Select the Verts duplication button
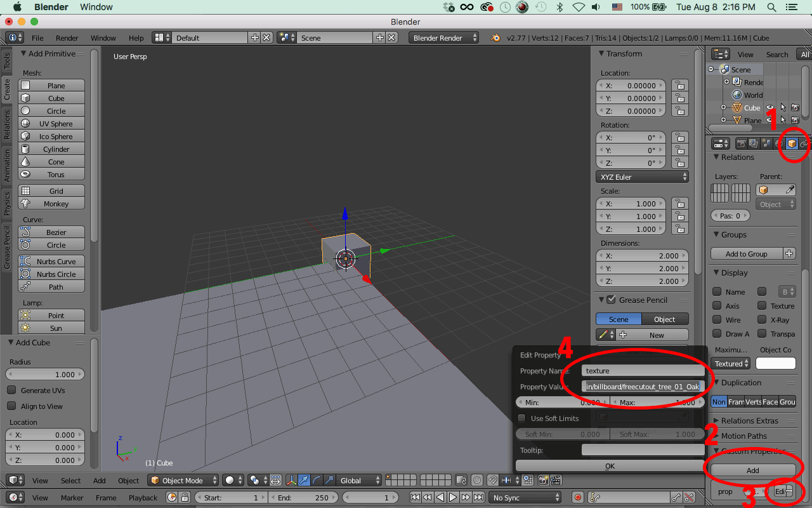The height and width of the screenshot is (508, 812). [754, 401]
